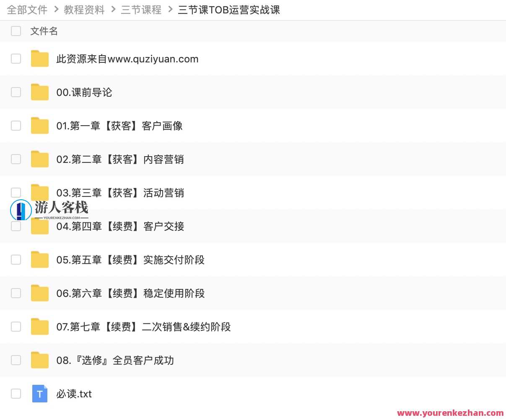The image size is (506, 420).
Task: Toggle the select-all checkbox beside 文件名
Action: point(16,31)
